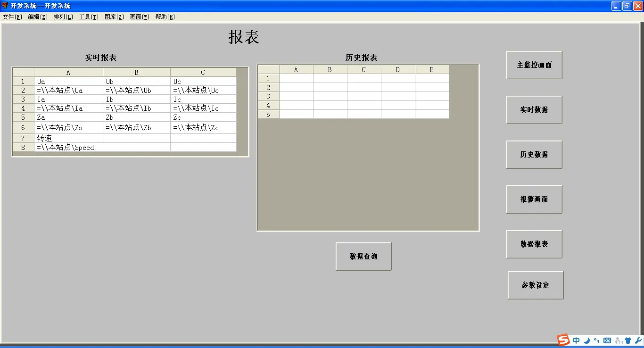Click column header A in the 历史报表 table
Image resolution: width=644 pixels, height=348 pixels.
(296, 69)
